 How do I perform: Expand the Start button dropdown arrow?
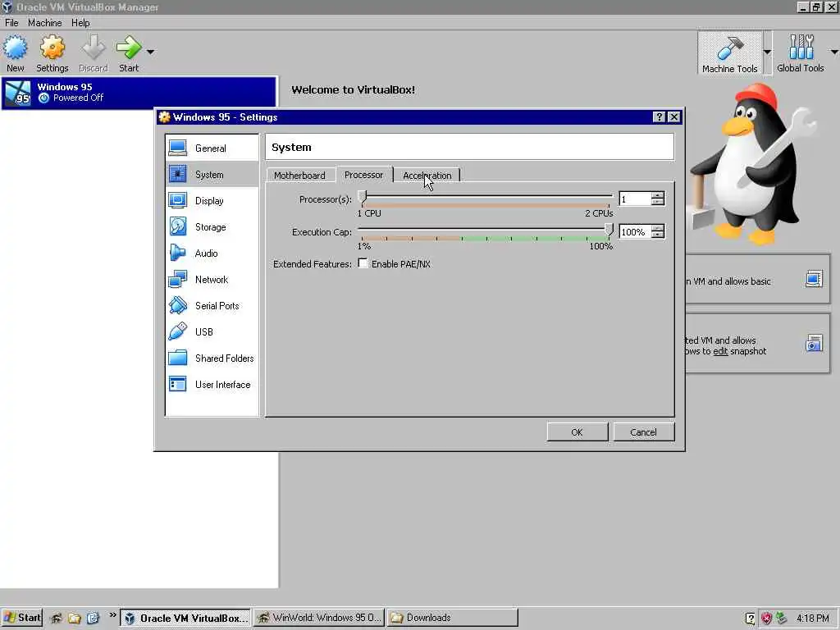[151, 52]
